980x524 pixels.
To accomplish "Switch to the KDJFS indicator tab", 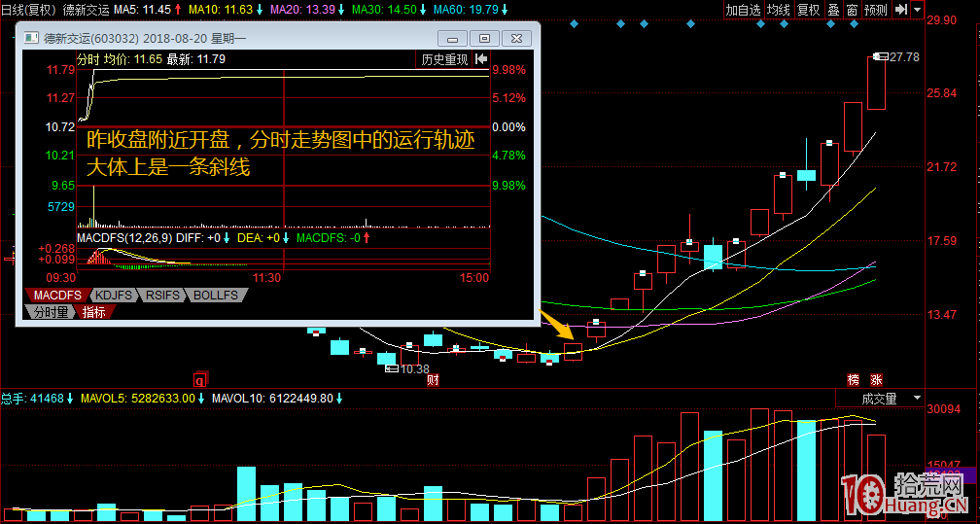I will (115, 296).
